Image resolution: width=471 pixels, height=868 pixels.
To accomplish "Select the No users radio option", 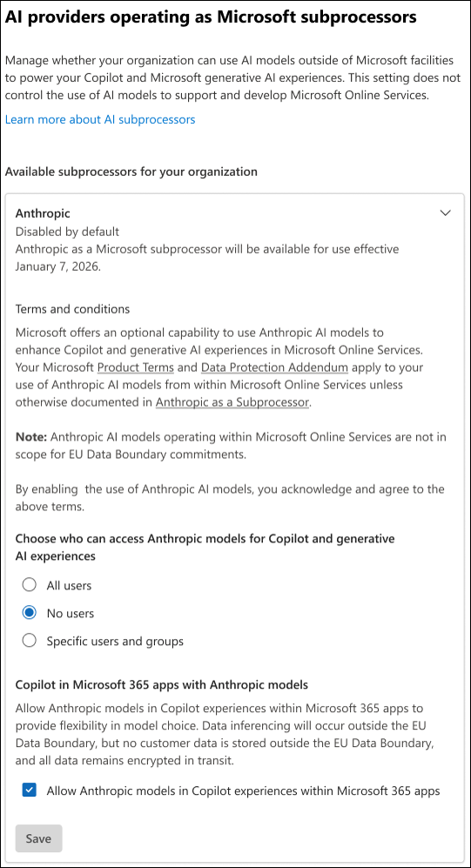I will (x=30, y=613).
